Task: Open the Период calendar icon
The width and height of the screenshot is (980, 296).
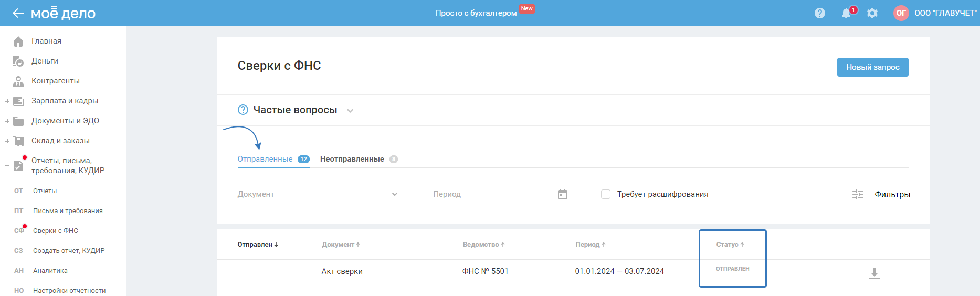Action: [563, 194]
